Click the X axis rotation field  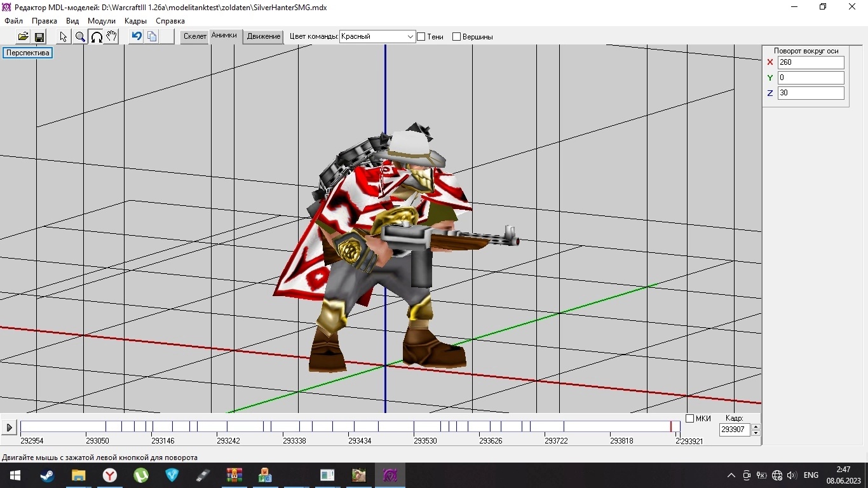811,62
